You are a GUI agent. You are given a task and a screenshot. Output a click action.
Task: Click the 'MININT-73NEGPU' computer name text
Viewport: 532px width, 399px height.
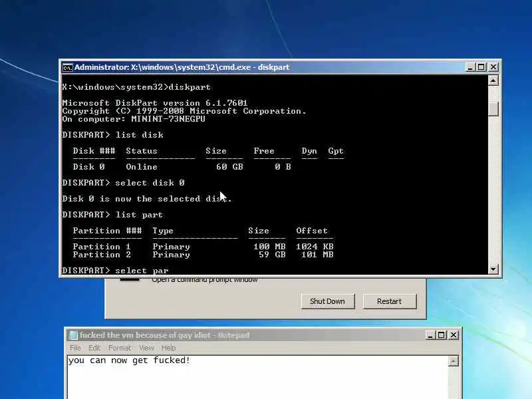[x=168, y=119]
